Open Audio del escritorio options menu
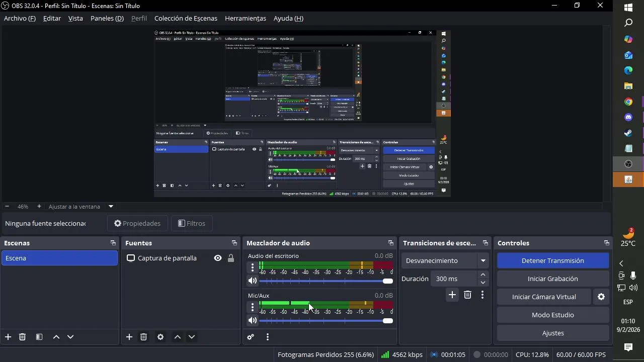 point(253,267)
